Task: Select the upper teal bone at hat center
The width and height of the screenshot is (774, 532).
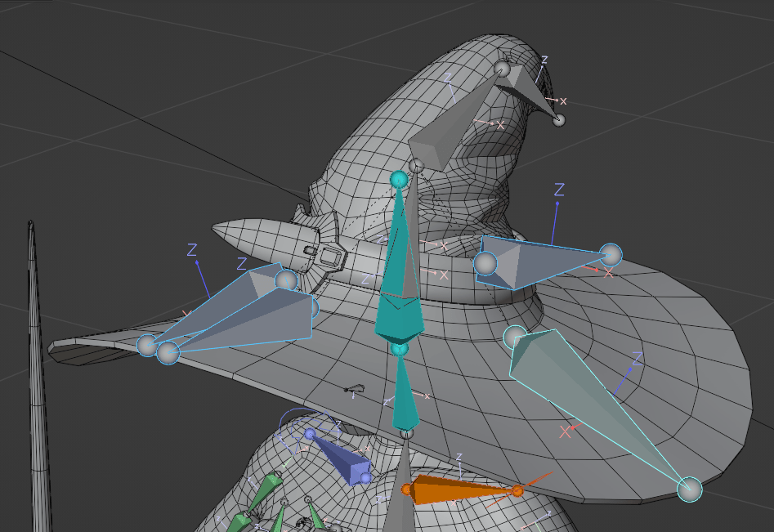Action: [x=398, y=270]
